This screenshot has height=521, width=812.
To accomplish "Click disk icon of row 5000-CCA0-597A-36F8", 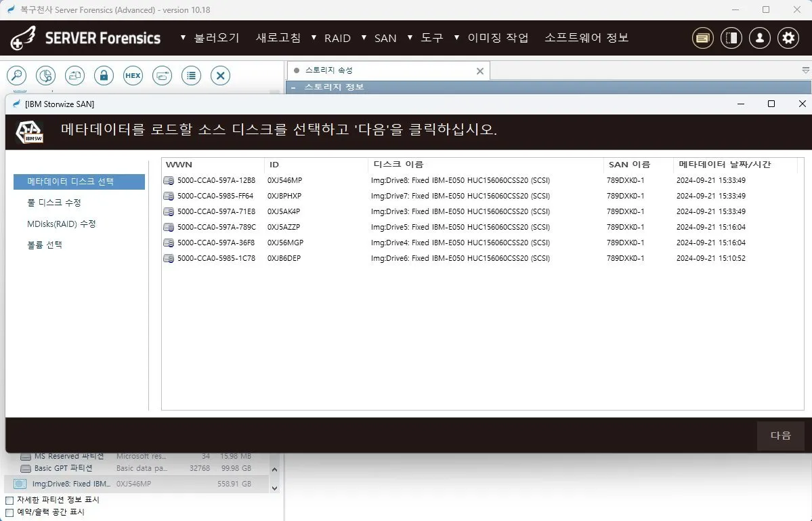I will tap(169, 243).
